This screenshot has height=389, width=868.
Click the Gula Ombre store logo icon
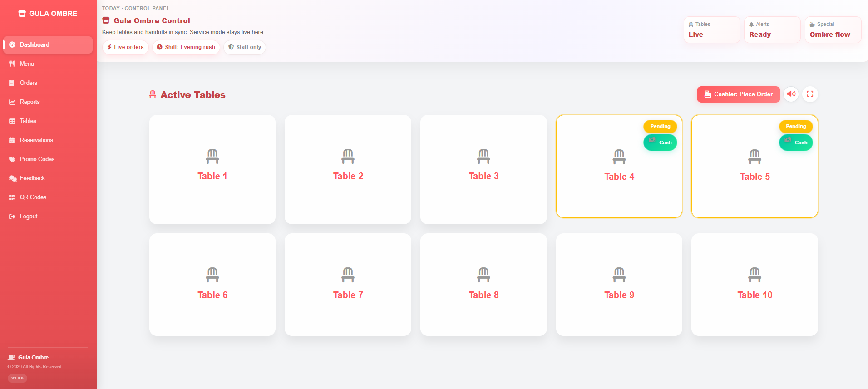coord(22,14)
